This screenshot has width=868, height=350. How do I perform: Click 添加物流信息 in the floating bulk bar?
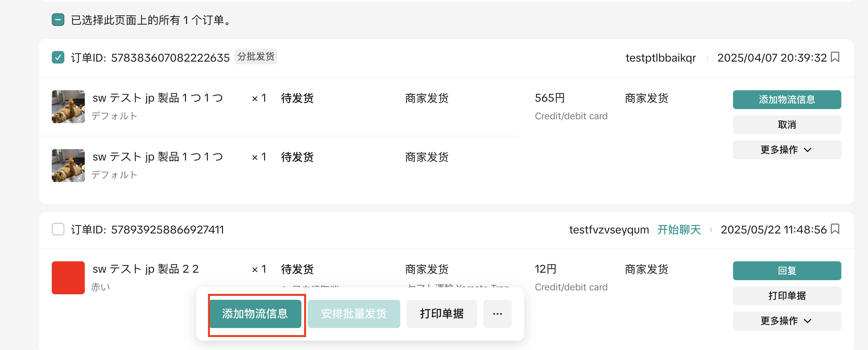tap(255, 314)
